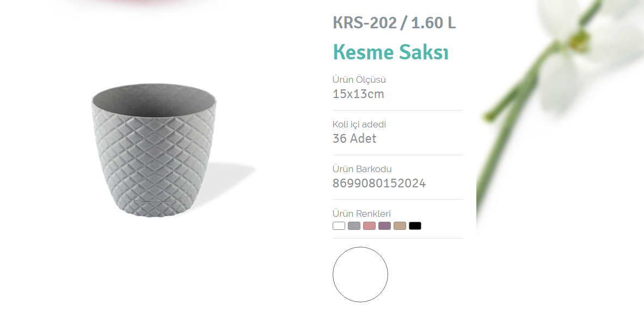Click the Ürün Renkleri label
This screenshot has height=335, width=644.
click(x=361, y=214)
